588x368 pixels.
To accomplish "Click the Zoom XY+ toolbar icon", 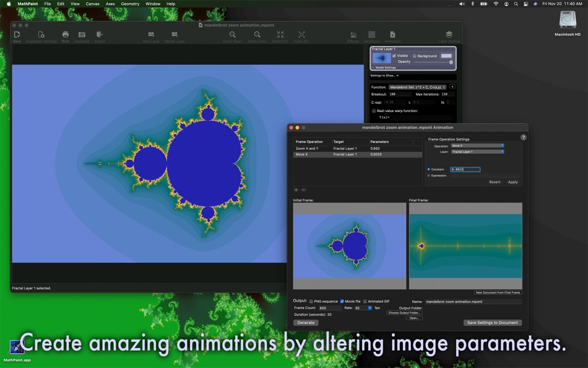I will click(x=280, y=35).
